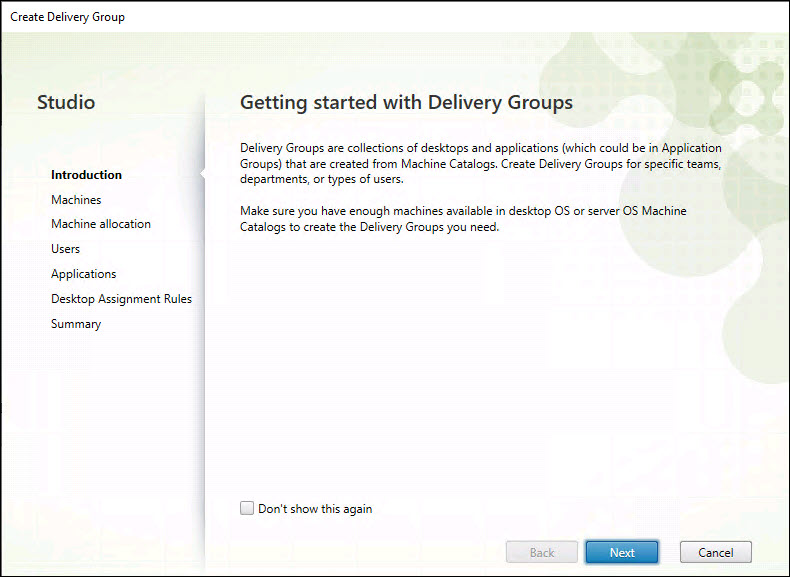Click the "Don't show this again" label text
The width and height of the screenshot is (790, 577).
tap(315, 509)
